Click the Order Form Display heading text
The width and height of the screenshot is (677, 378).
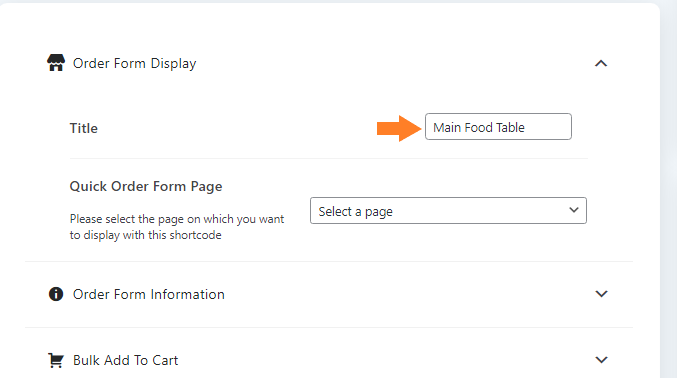pos(134,64)
